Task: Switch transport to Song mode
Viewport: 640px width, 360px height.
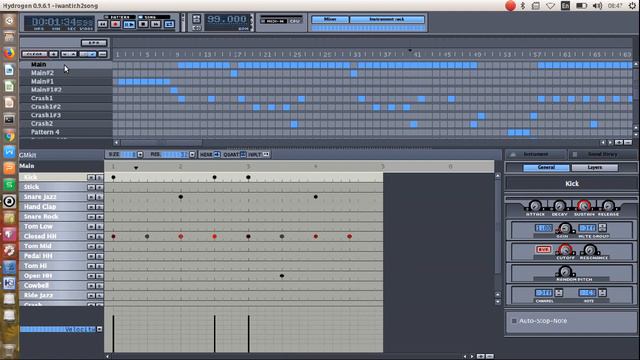Action: click(153, 17)
